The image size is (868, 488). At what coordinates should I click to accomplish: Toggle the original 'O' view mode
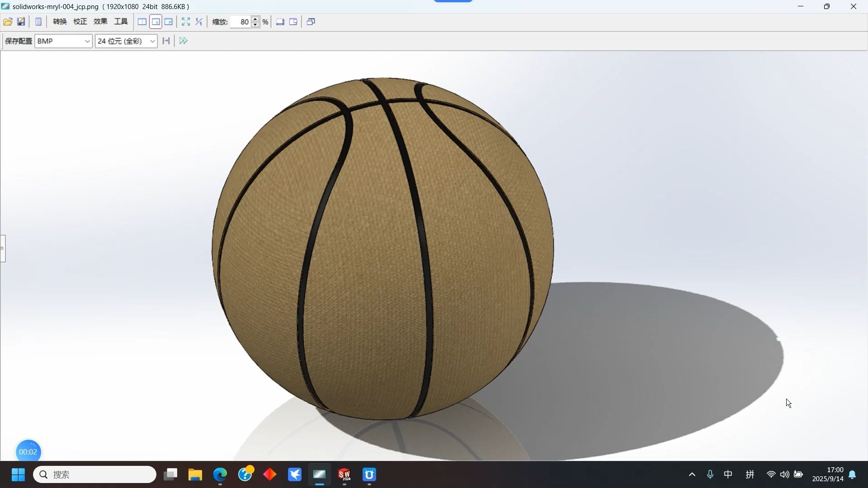click(x=156, y=22)
